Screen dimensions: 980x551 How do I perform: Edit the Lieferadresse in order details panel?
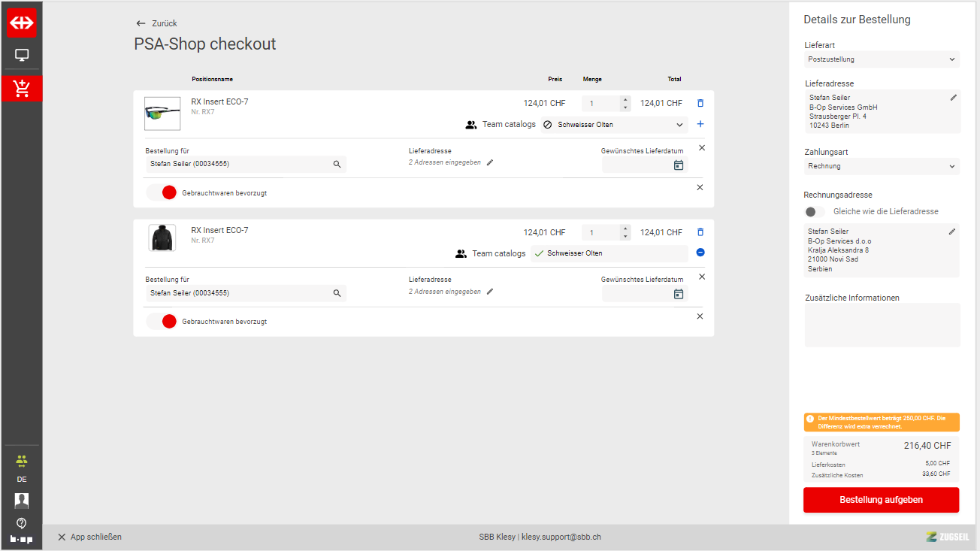(x=954, y=97)
